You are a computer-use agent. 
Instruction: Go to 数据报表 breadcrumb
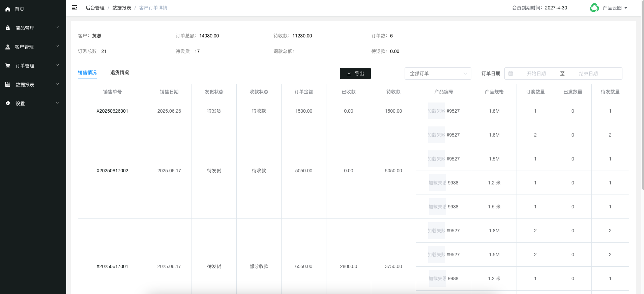click(x=122, y=8)
